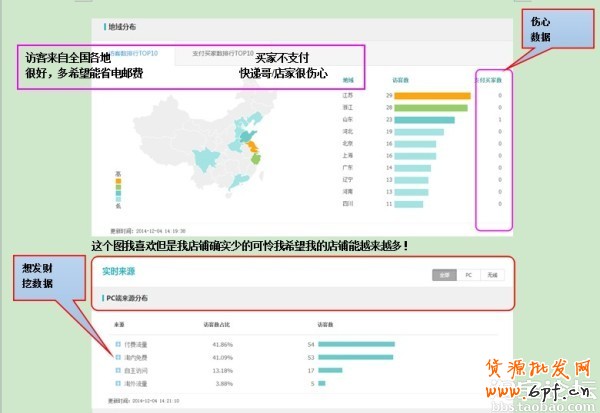Click the orange high-level legend swatch
The height and width of the screenshot is (413, 600).
[118, 174]
